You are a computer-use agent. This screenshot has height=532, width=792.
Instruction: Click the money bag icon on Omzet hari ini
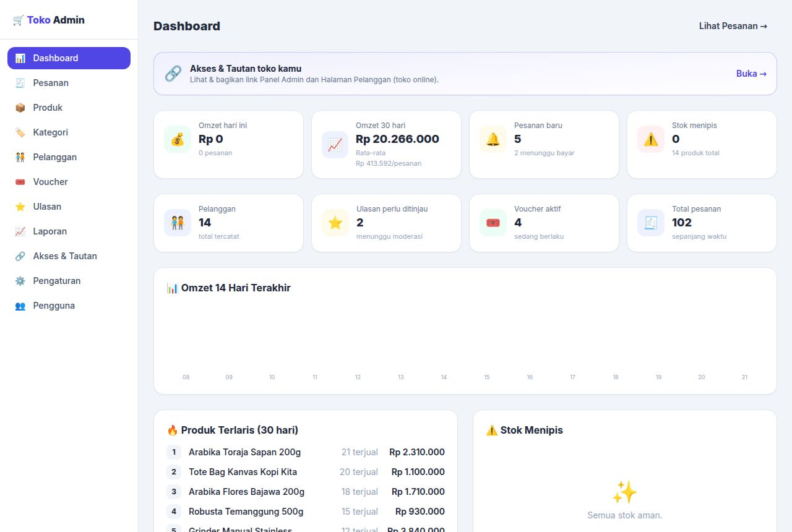tap(178, 139)
